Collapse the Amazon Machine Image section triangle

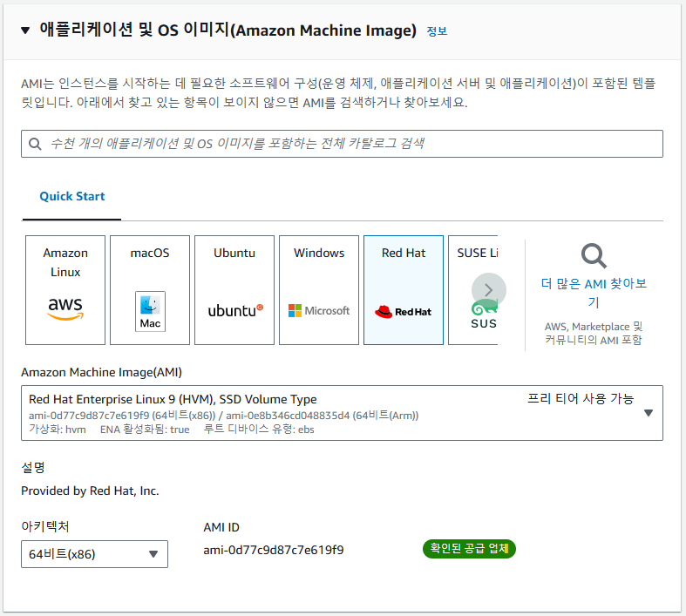tap(25, 30)
